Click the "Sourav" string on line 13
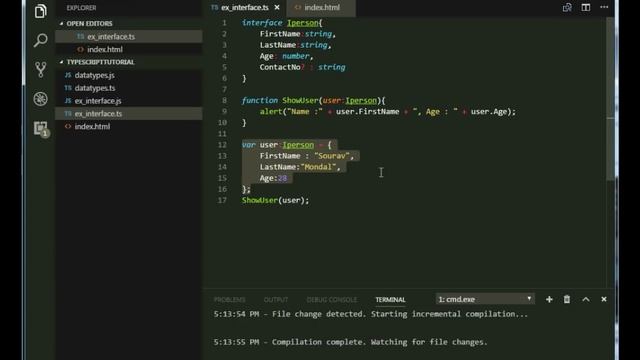 [332, 156]
